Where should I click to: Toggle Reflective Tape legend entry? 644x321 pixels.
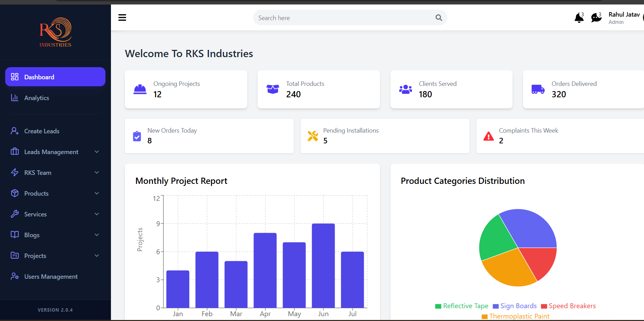(462, 306)
